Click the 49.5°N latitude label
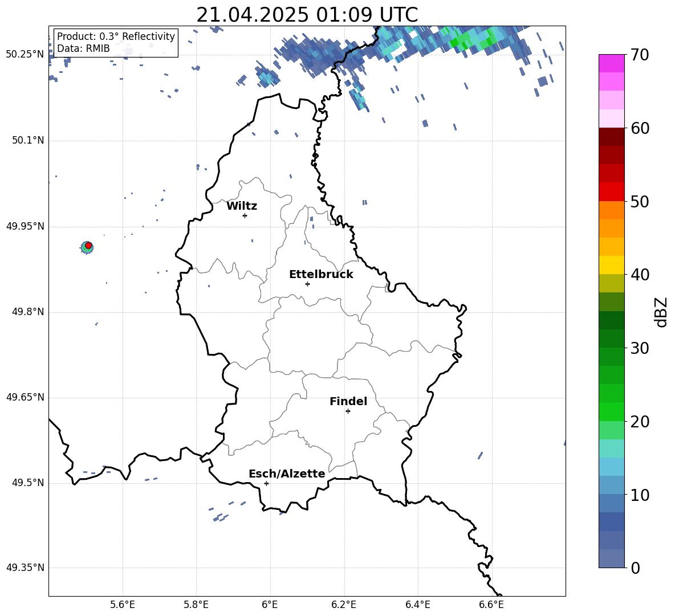The height and width of the screenshot is (616, 675). (x=28, y=483)
